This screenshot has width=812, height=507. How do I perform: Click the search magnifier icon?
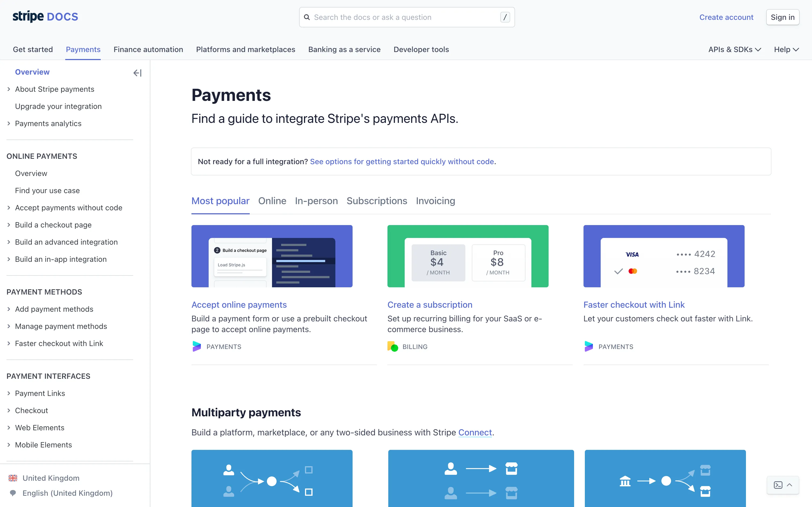(307, 17)
